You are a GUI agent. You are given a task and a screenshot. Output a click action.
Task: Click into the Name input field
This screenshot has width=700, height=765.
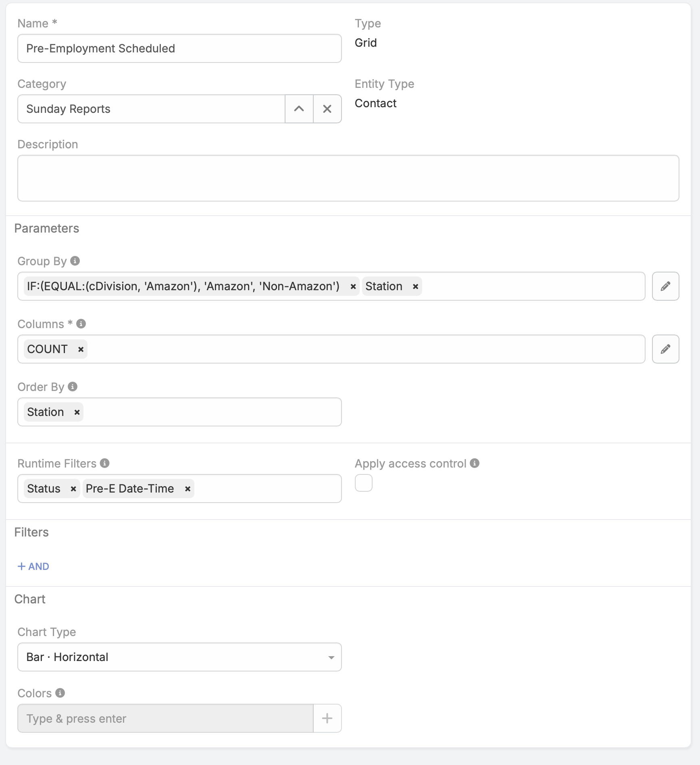click(x=179, y=48)
